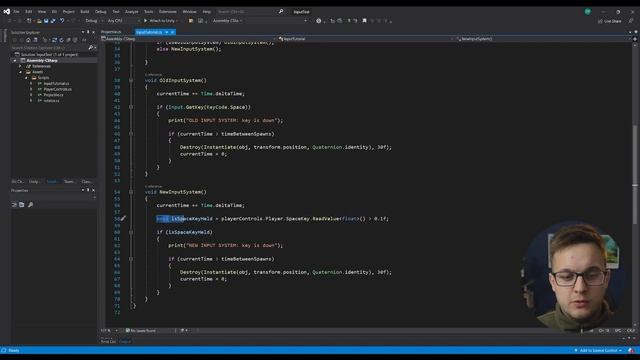Close the Solution Explorer panel

93,32
